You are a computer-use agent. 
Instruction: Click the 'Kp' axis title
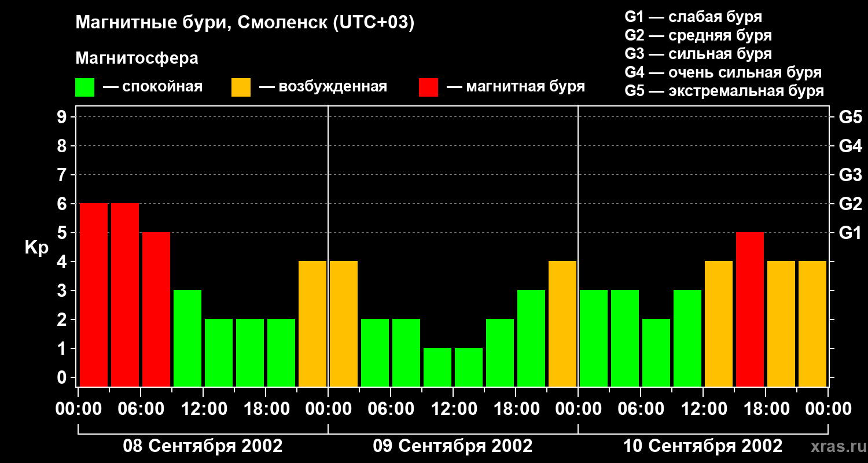click(37, 248)
